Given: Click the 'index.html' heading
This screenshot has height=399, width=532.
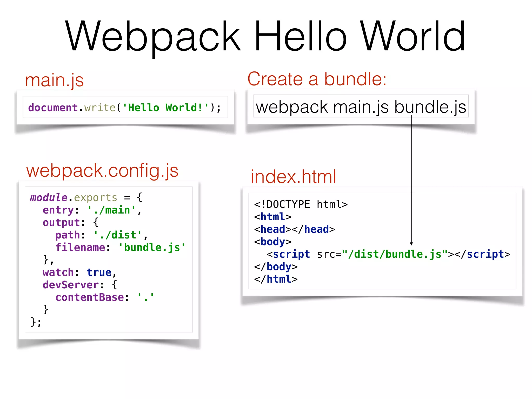Looking at the screenshot, I should [293, 176].
